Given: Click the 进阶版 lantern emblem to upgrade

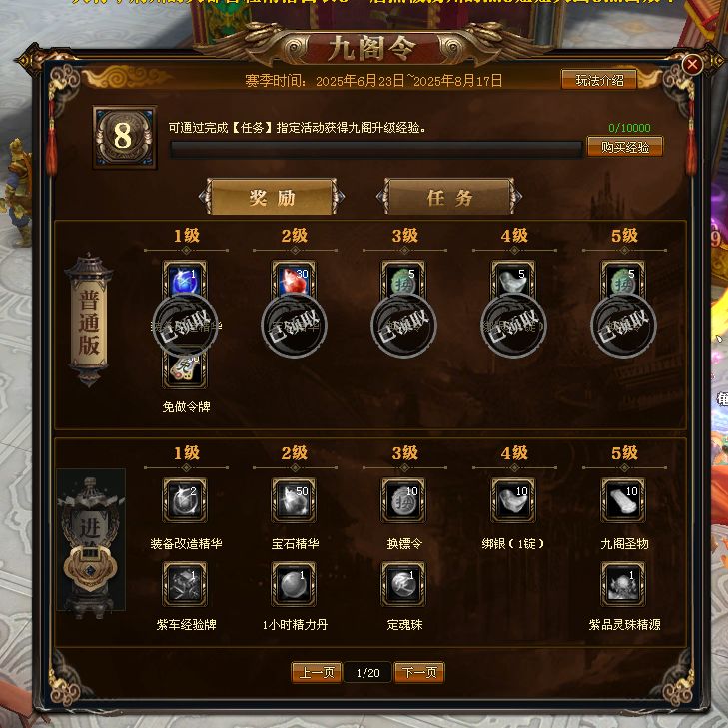Looking at the screenshot, I should [91, 541].
